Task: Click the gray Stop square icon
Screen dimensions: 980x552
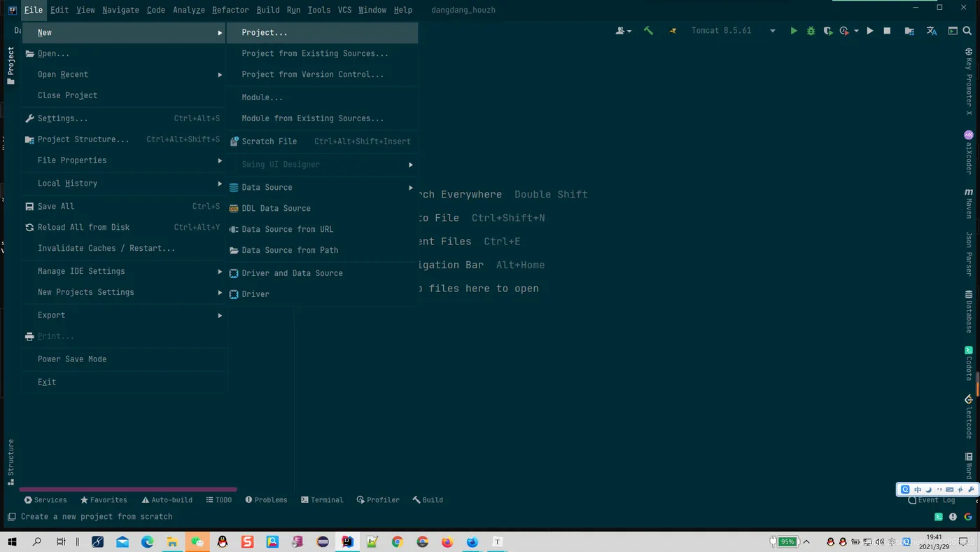Action: [887, 31]
